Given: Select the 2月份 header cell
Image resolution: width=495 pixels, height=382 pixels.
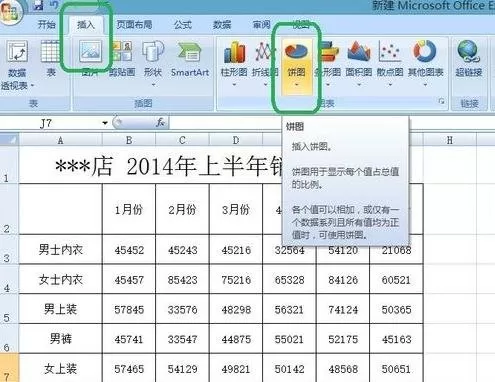Looking at the screenshot, I should pyautogui.click(x=182, y=209).
